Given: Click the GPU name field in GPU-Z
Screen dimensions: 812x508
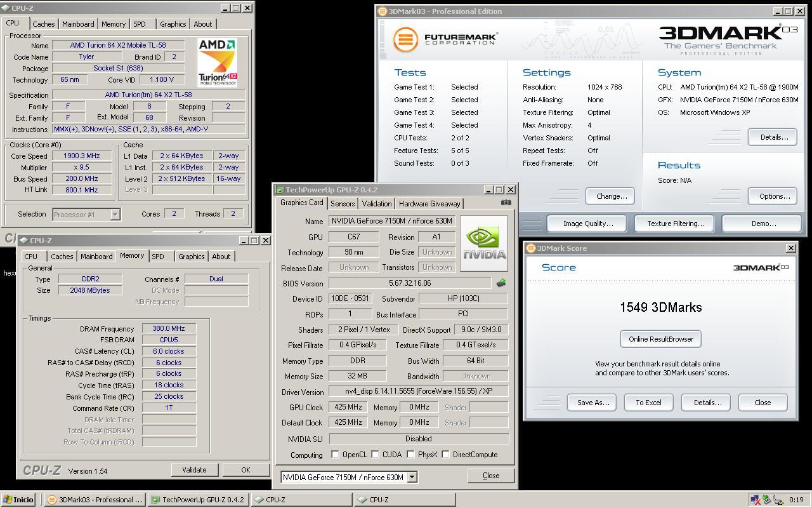Looking at the screenshot, I should click(392, 221).
